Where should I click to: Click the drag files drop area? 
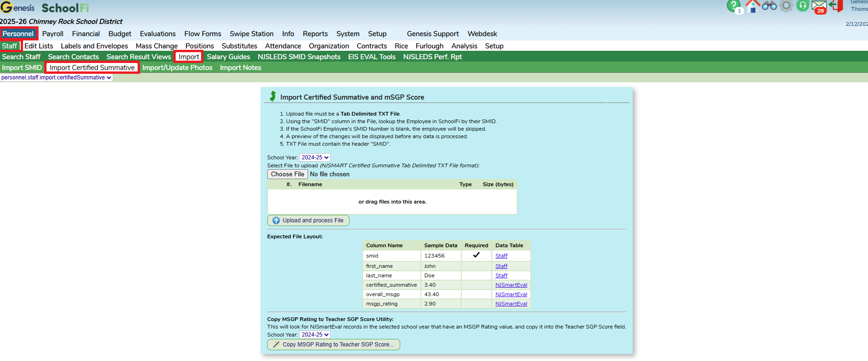point(392,202)
